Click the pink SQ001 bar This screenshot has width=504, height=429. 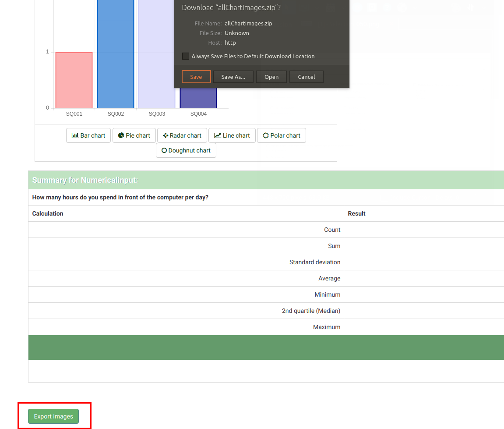pyautogui.click(x=74, y=80)
